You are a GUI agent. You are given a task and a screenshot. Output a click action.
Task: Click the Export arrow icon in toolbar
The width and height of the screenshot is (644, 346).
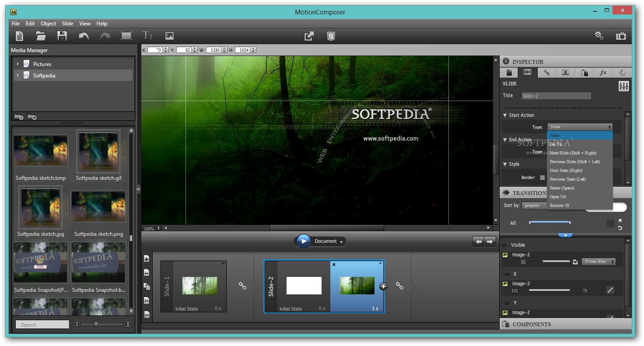tap(309, 36)
